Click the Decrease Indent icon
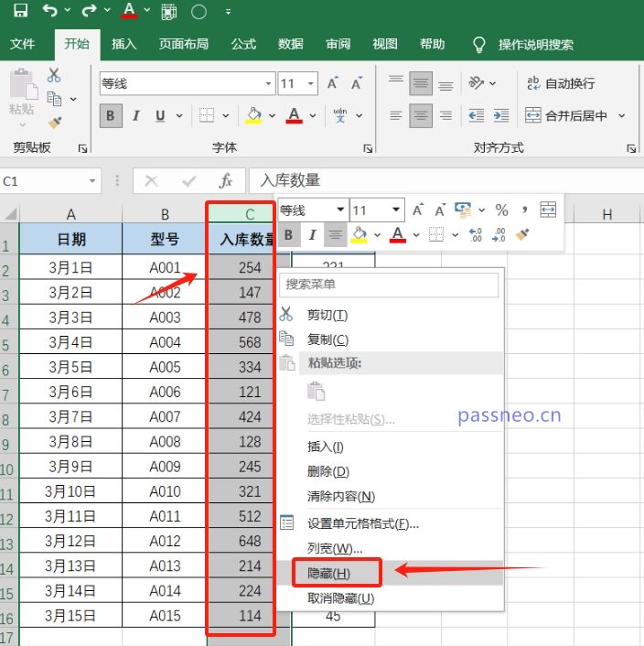This screenshot has height=646, width=644. (477, 115)
